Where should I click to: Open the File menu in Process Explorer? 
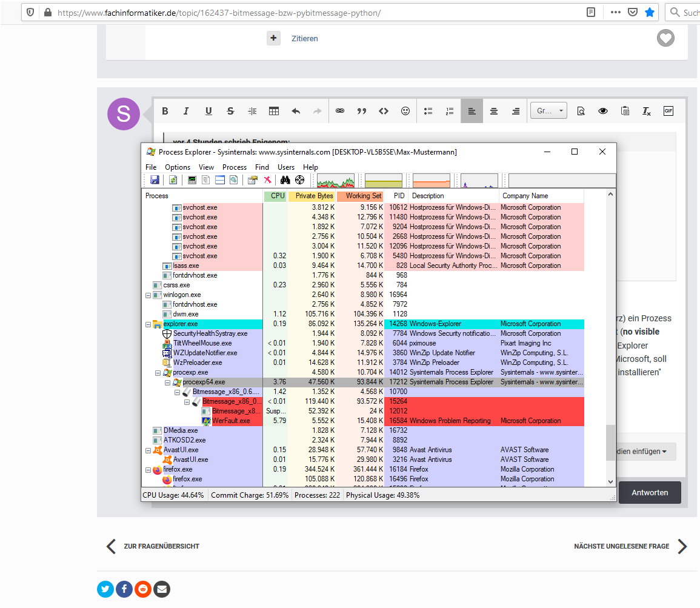click(x=151, y=167)
